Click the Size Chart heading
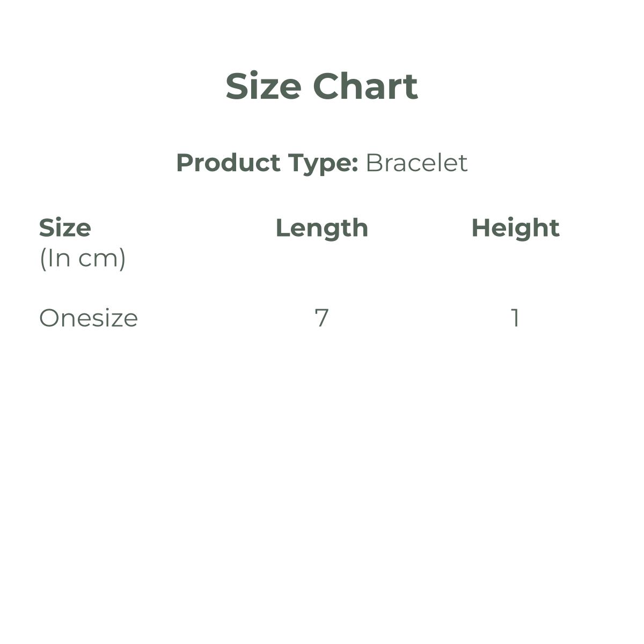Image resolution: width=644 pixels, height=644 pixels. point(321,86)
